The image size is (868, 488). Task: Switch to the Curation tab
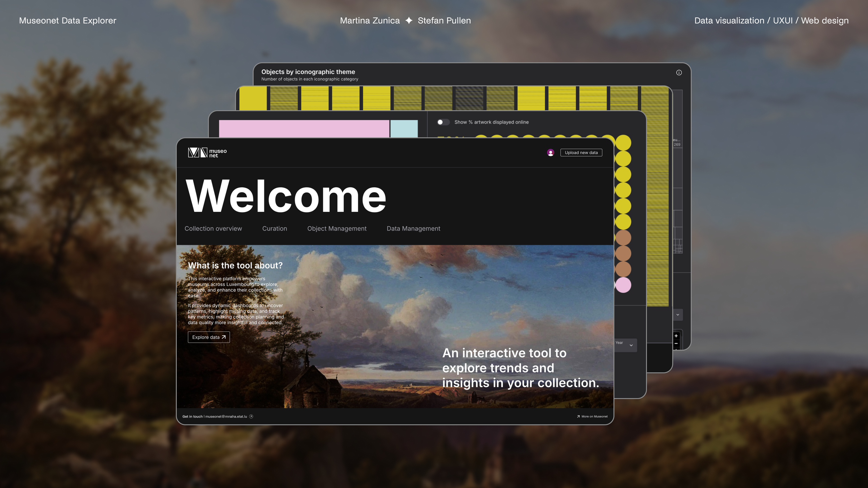point(274,228)
